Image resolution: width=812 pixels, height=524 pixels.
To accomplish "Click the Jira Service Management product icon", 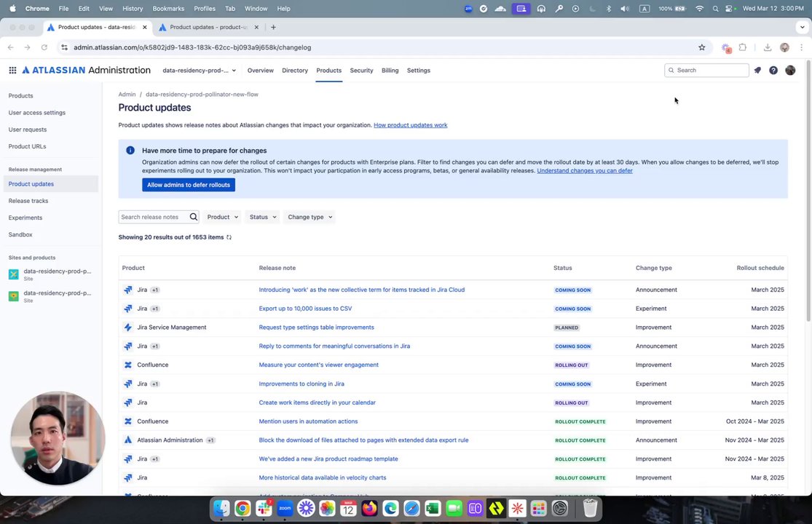I will click(x=128, y=327).
